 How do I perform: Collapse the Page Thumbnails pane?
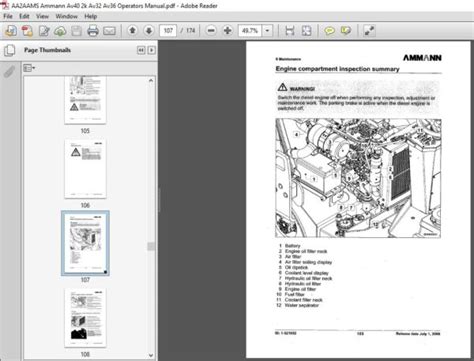coord(141,50)
